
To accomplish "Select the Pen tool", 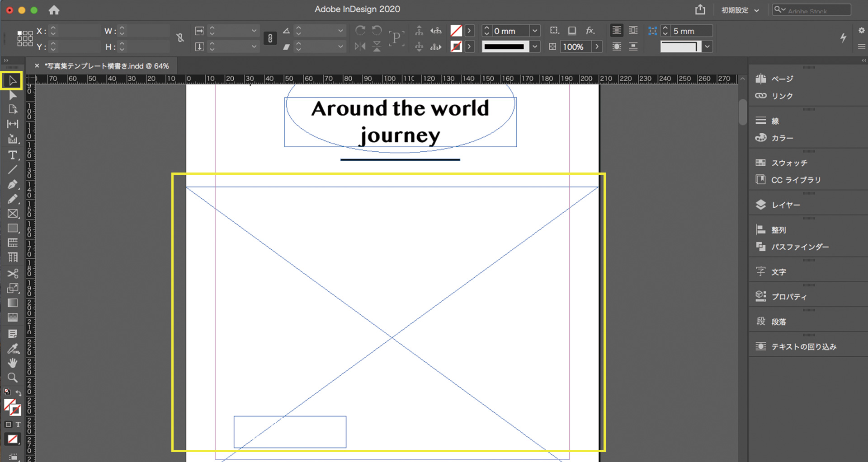I will (13, 184).
